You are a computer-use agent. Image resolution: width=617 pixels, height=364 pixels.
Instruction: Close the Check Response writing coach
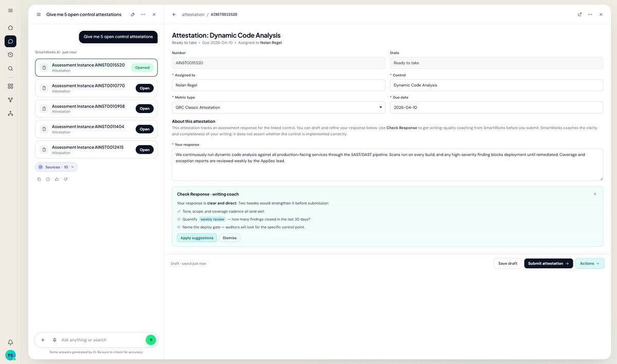595,194
